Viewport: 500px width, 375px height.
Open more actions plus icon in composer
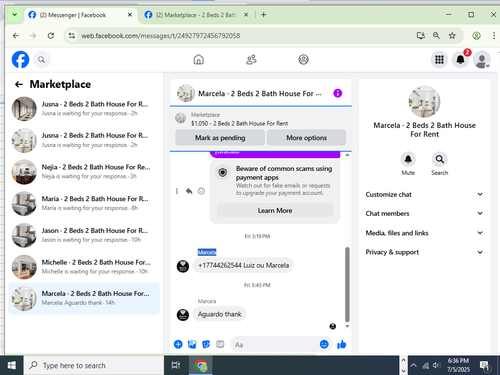click(x=178, y=344)
